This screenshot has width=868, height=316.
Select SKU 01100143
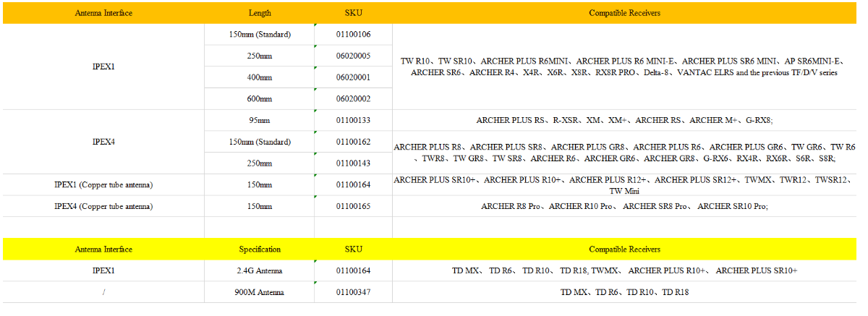click(x=354, y=163)
